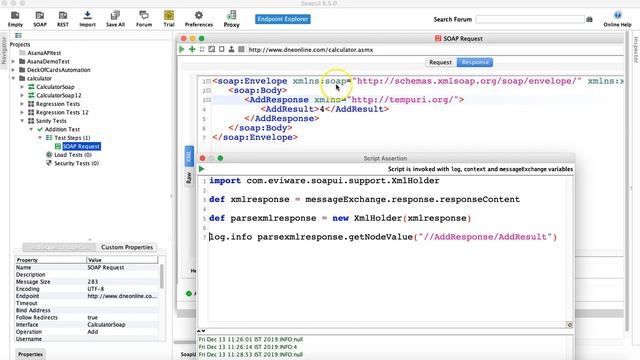Viewport: 640px width, 360px height.
Task: Open Online Help
Action: (617, 19)
